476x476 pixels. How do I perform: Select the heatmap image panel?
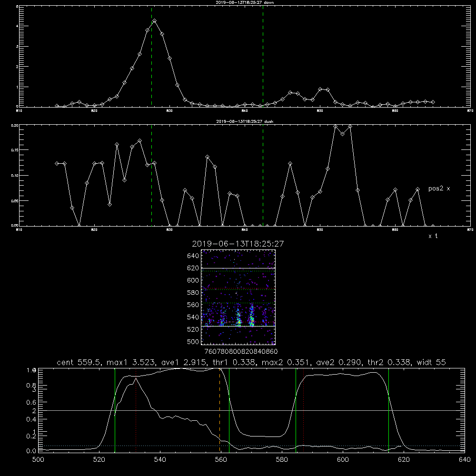238,297
